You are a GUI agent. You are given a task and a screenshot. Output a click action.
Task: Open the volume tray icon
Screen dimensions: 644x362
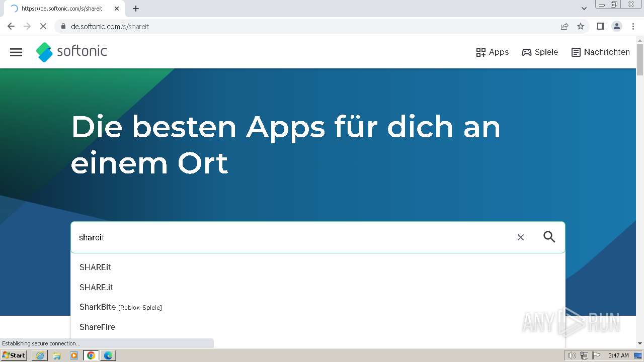point(572,355)
